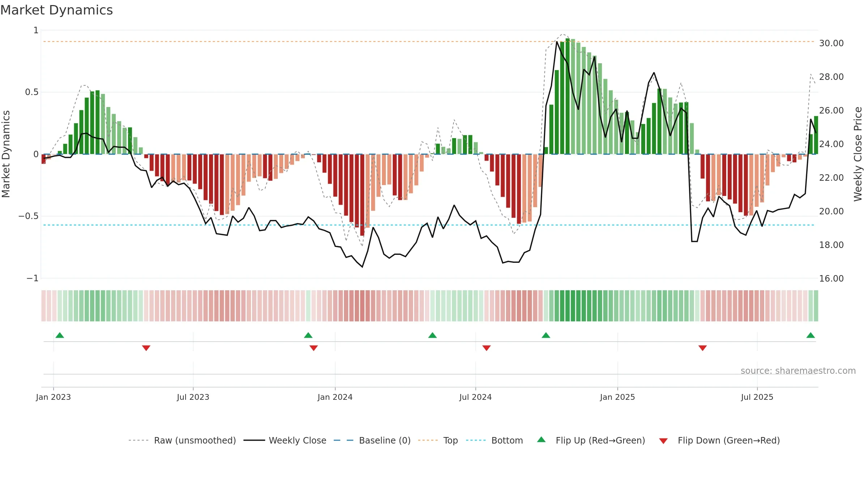The width and height of the screenshot is (868, 488).
Task: Click the Flip Down (Green→Red) legend entry
Action: 719,440
